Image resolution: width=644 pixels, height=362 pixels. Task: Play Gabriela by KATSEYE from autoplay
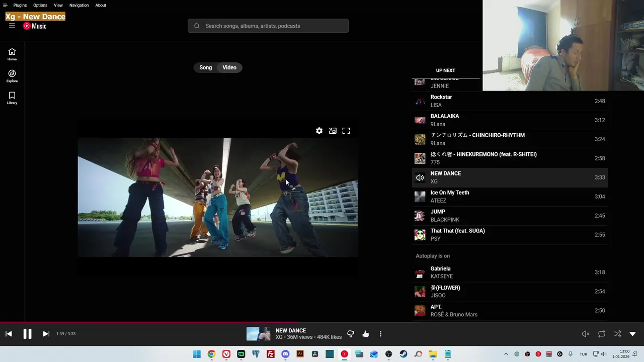tap(510, 273)
